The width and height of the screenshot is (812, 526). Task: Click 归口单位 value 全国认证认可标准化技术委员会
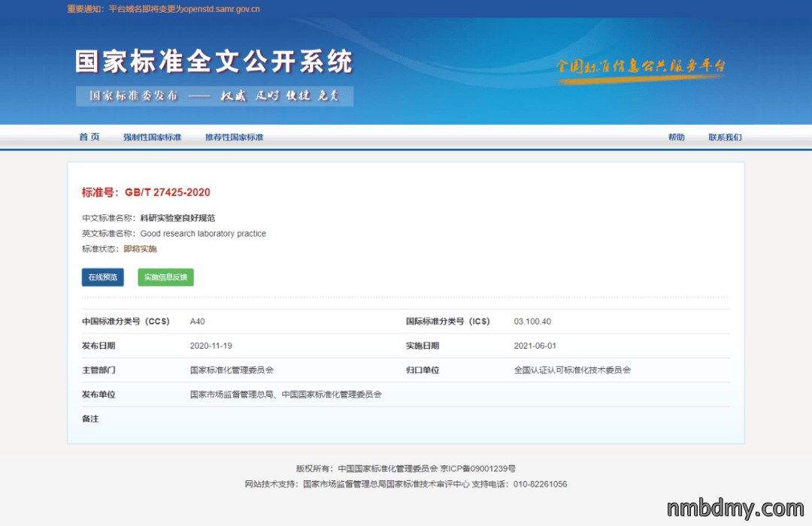(572, 370)
